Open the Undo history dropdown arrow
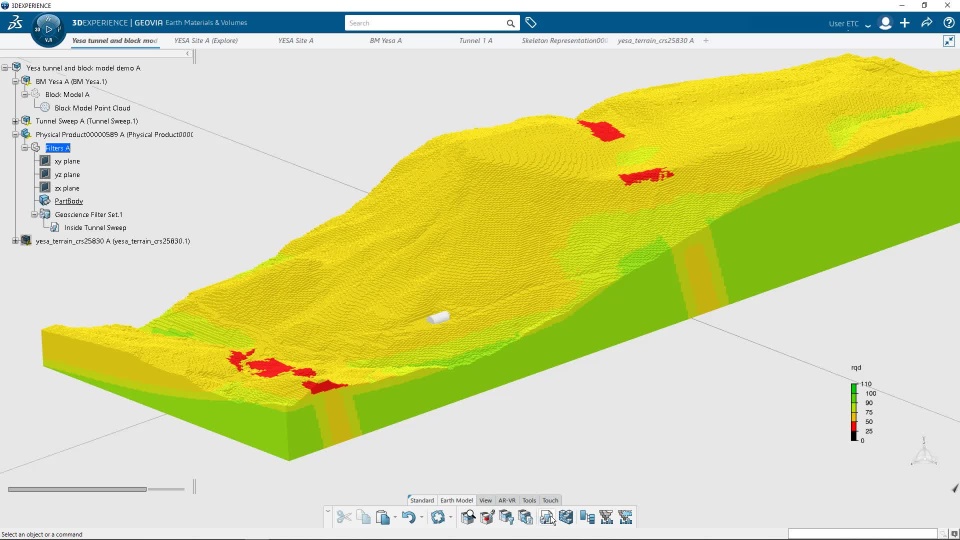Viewport: 960px width, 540px height. pyautogui.click(x=421, y=518)
